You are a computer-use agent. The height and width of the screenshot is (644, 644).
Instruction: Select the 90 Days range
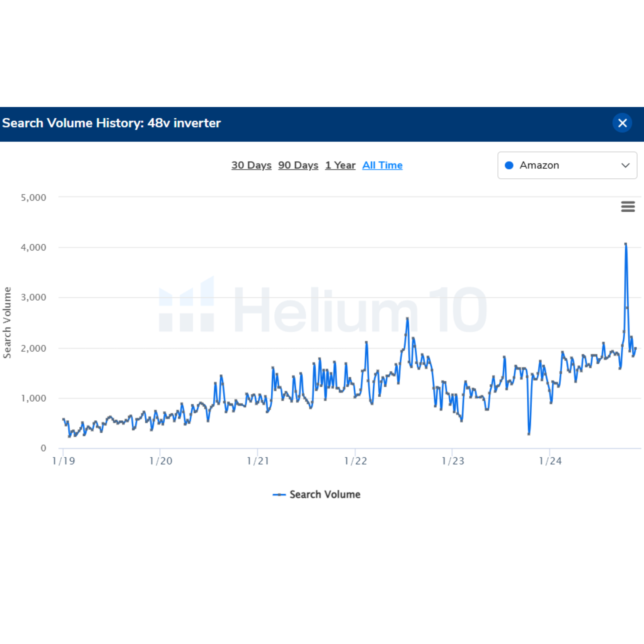298,165
